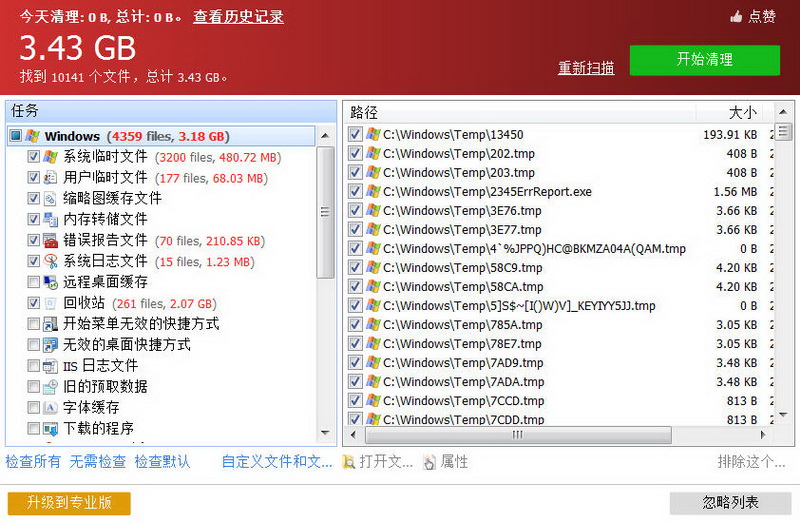Click the file icon of 58C9.tmp
Image resolution: width=800 pixels, height=523 pixels.
click(x=373, y=267)
